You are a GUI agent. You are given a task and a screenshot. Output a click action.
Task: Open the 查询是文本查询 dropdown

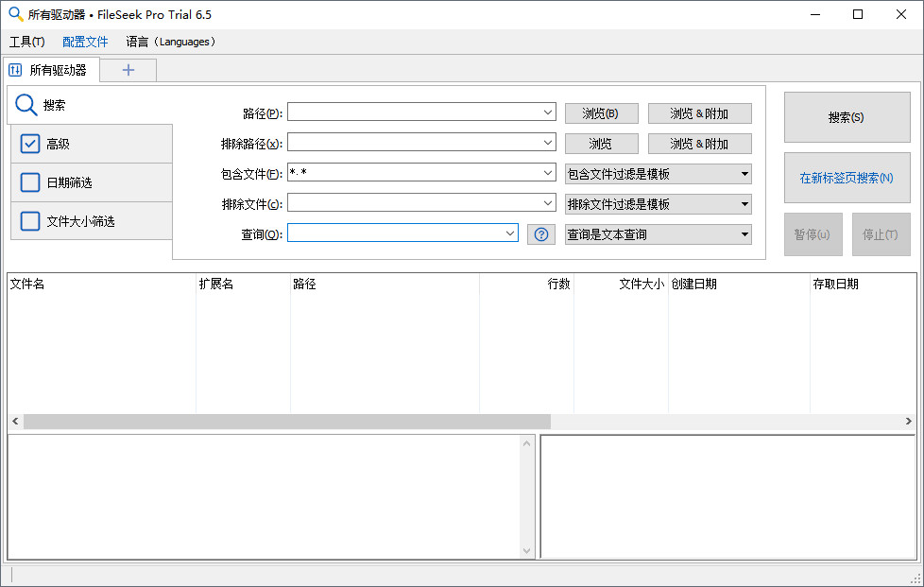[x=744, y=233]
